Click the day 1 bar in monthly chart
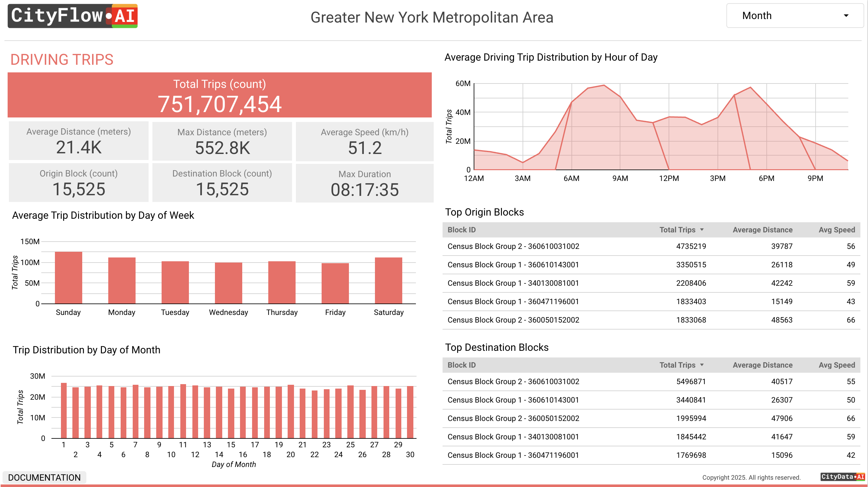 (x=64, y=410)
